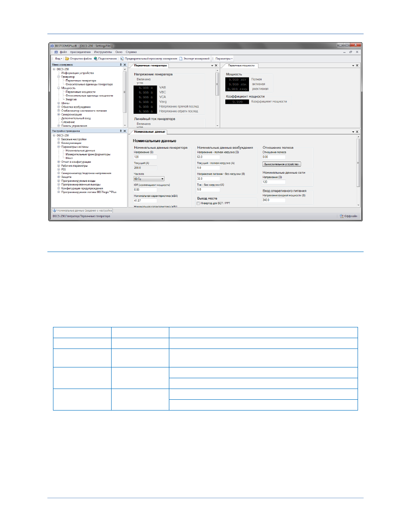
Task: Click the КМ коэффициент мощности field 0.80
Action: [145, 190]
